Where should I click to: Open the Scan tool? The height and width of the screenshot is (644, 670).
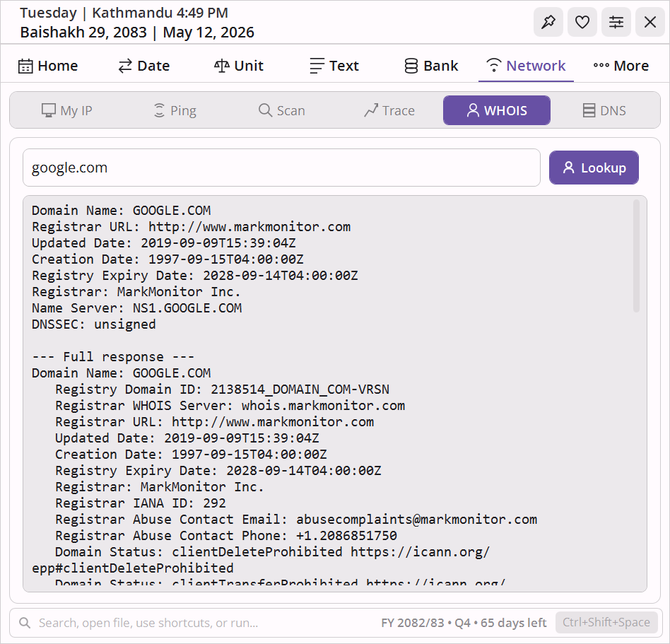click(282, 111)
